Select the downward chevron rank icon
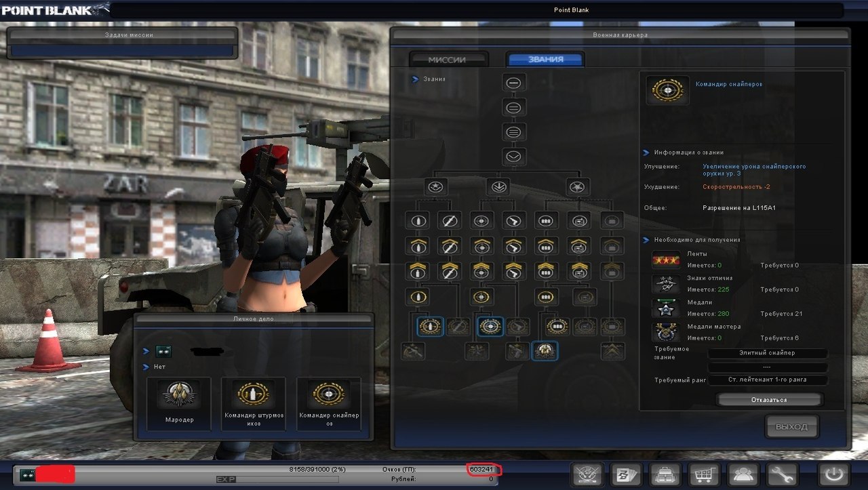This screenshot has height=490, width=868. click(x=514, y=157)
